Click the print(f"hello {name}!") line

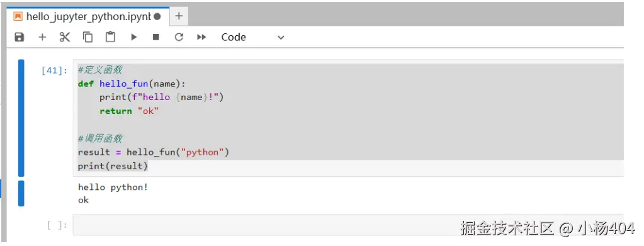coord(161,98)
